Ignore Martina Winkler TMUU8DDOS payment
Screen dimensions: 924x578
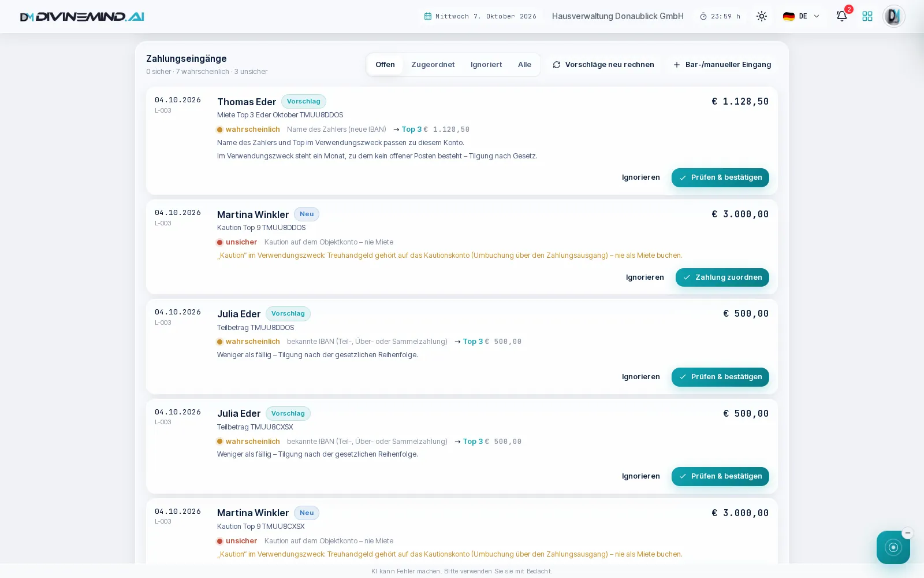[644, 277]
